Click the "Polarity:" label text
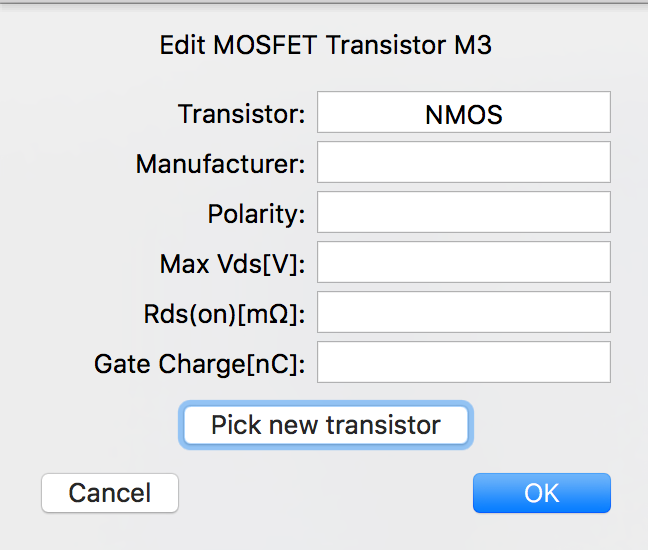 [256, 214]
